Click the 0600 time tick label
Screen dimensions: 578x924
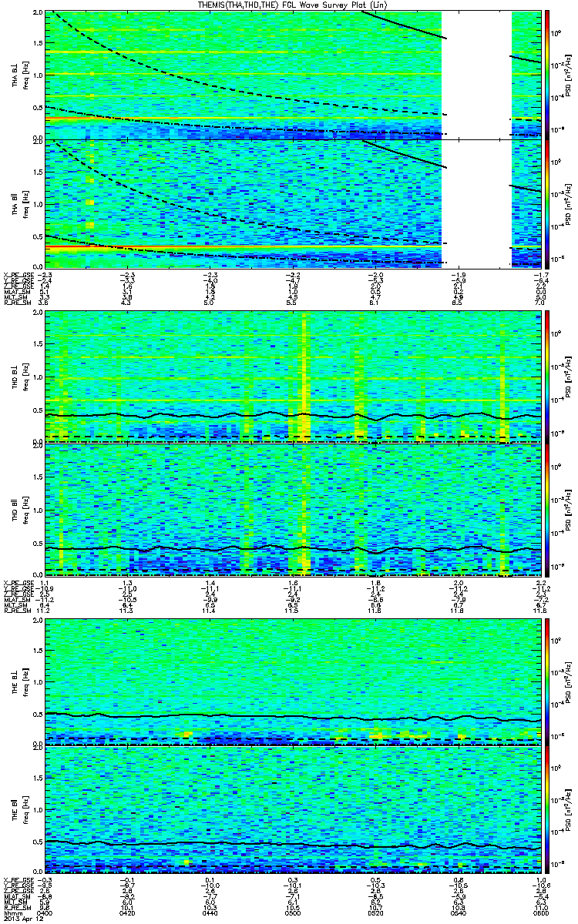(541, 912)
